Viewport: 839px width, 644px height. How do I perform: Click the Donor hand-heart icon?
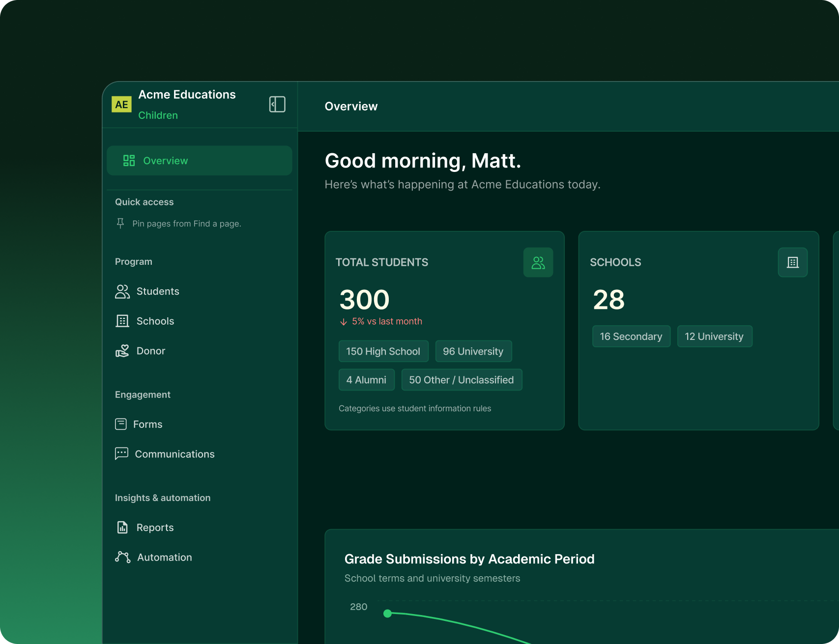pyautogui.click(x=122, y=351)
